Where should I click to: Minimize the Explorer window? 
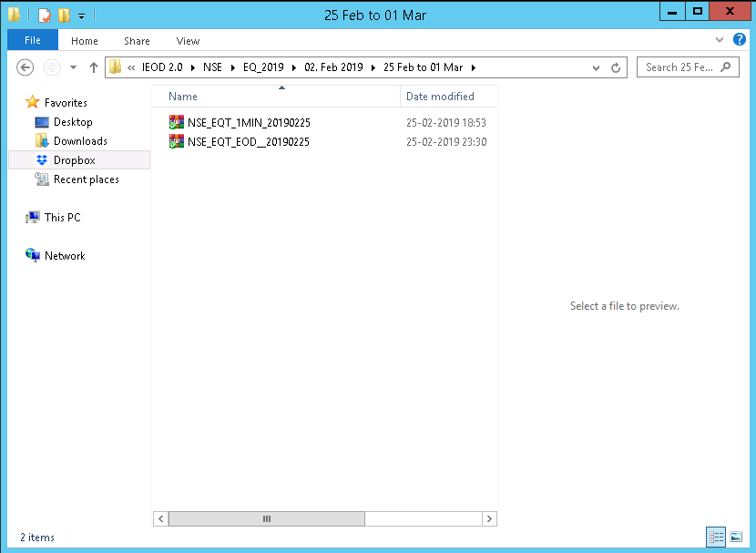(672, 12)
